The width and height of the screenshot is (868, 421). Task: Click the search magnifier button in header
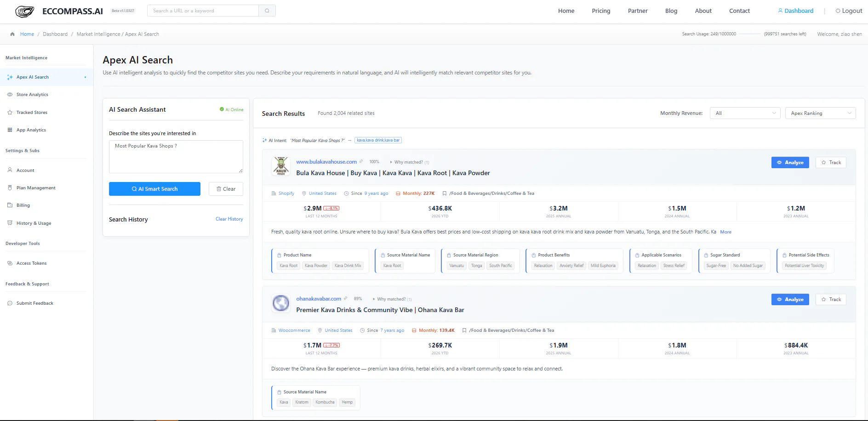(267, 11)
